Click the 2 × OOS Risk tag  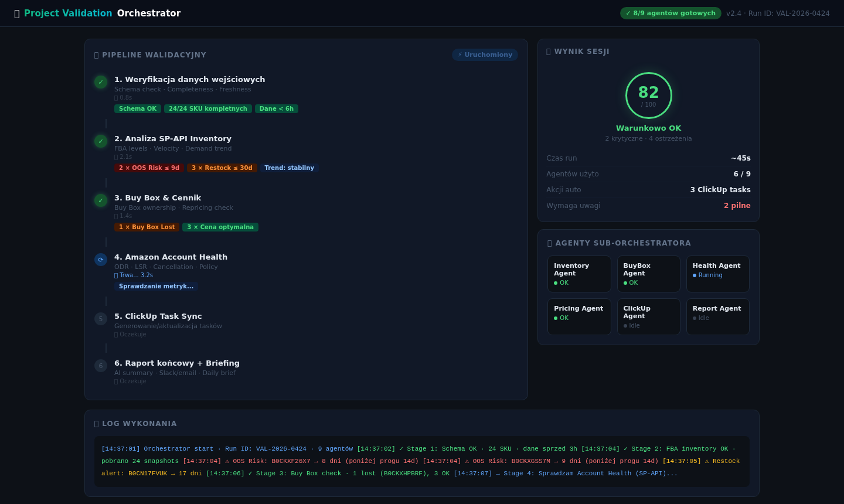click(149, 168)
